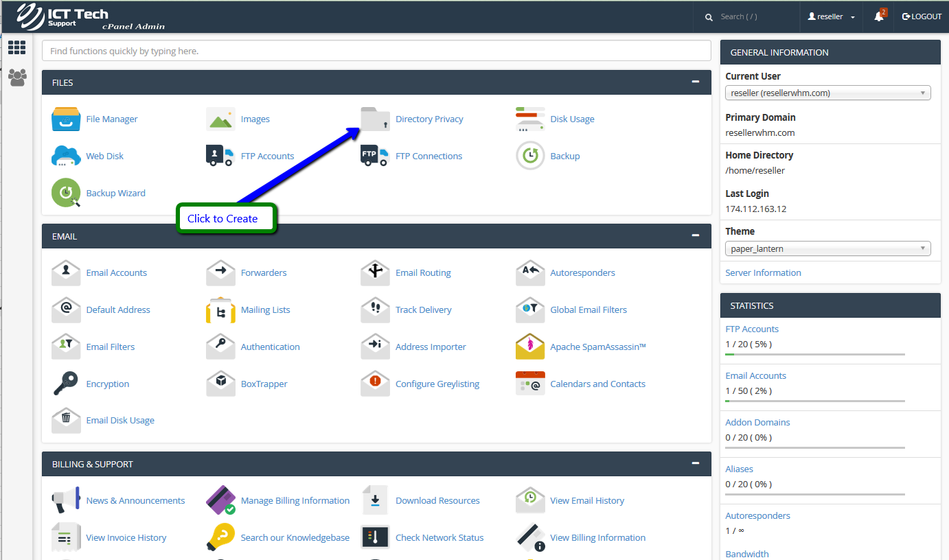This screenshot has height=560, width=949.
Task: Open the Current User dropdown
Action: pyautogui.click(x=827, y=93)
